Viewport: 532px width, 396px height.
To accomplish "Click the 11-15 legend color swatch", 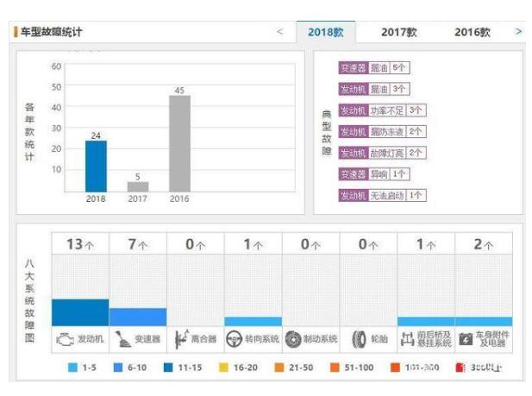I will pos(168,368).
